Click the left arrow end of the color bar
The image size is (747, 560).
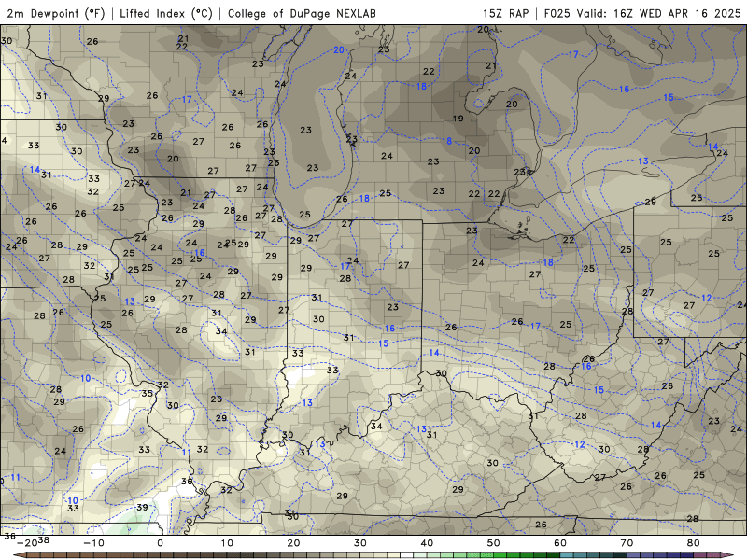click(x=19, y=555)
